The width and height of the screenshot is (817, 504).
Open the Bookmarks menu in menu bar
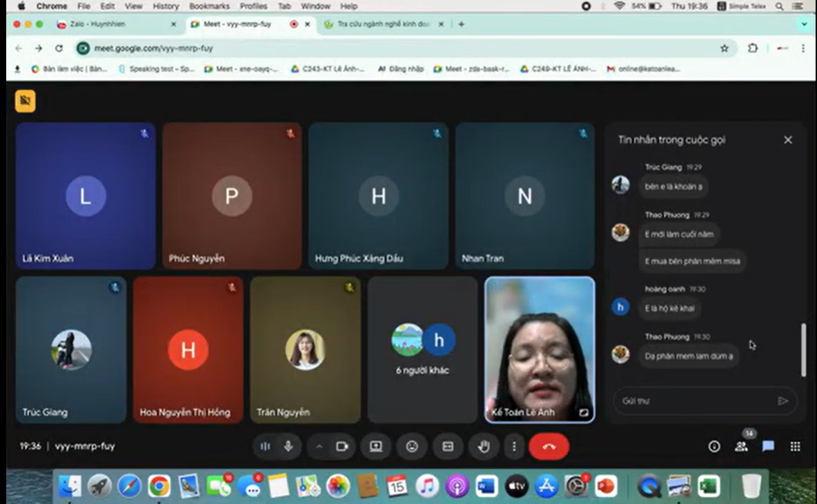point(209,6)
